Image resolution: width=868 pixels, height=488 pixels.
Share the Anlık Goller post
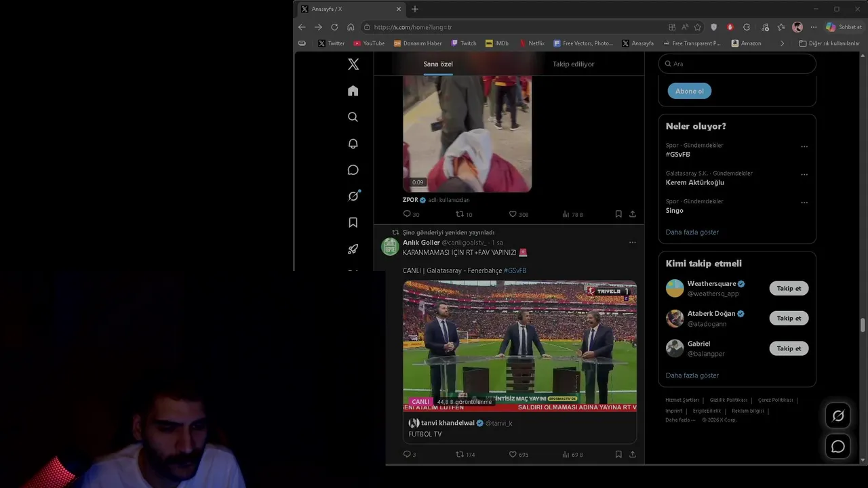633,454
